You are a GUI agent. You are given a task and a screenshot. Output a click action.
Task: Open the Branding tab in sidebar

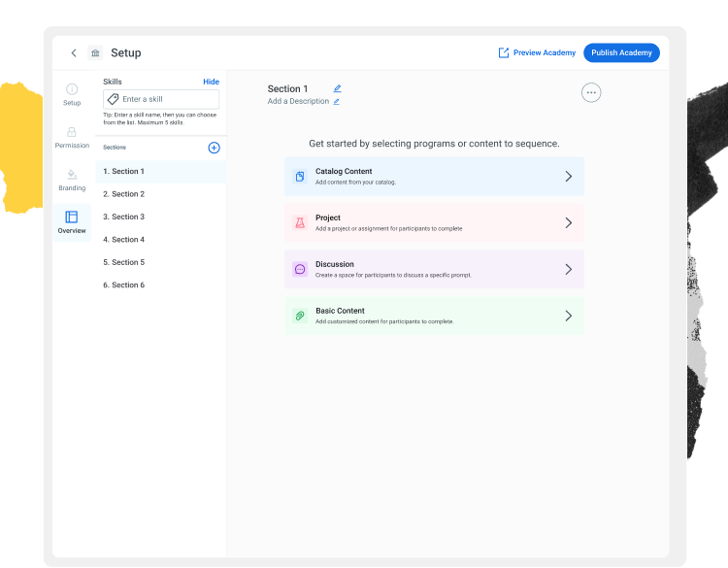point(72,180)
